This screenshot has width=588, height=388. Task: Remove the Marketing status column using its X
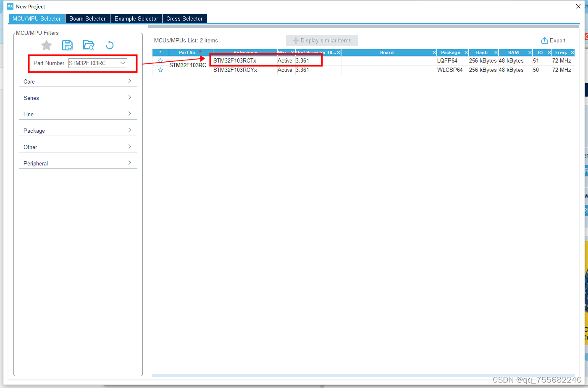point(292,52)
